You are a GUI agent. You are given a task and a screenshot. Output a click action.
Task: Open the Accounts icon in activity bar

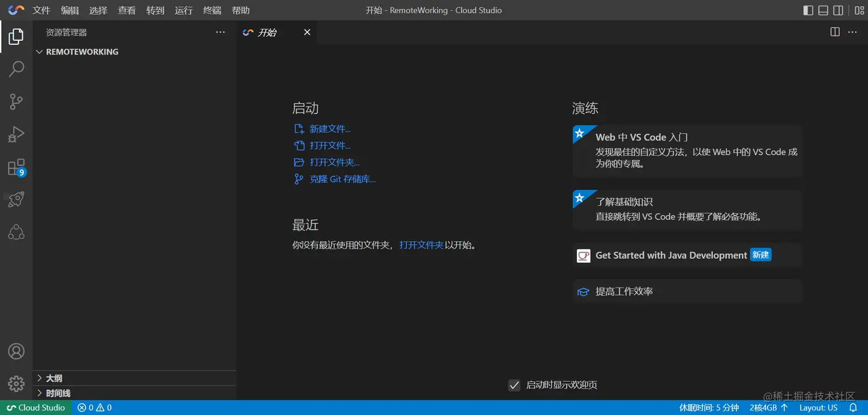point(16,351)
